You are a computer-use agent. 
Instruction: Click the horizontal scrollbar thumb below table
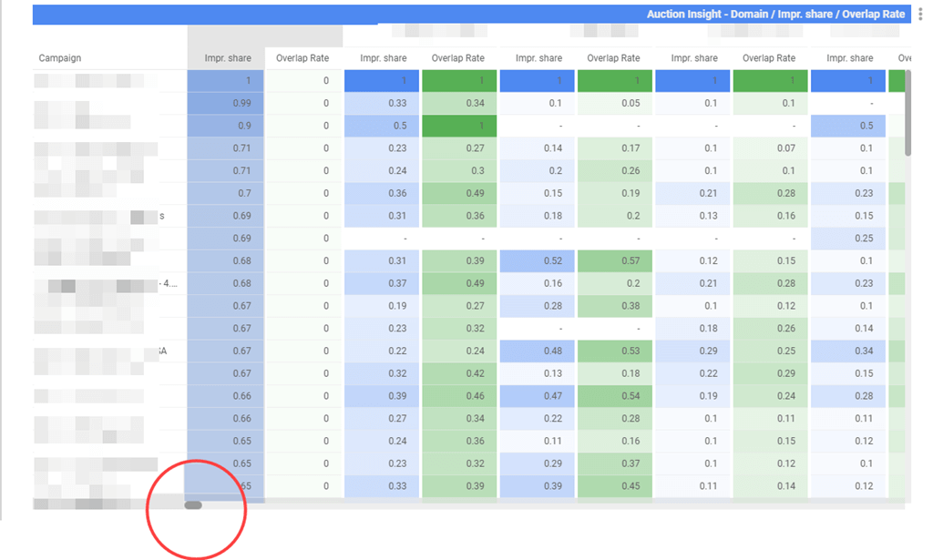(193, 504)
